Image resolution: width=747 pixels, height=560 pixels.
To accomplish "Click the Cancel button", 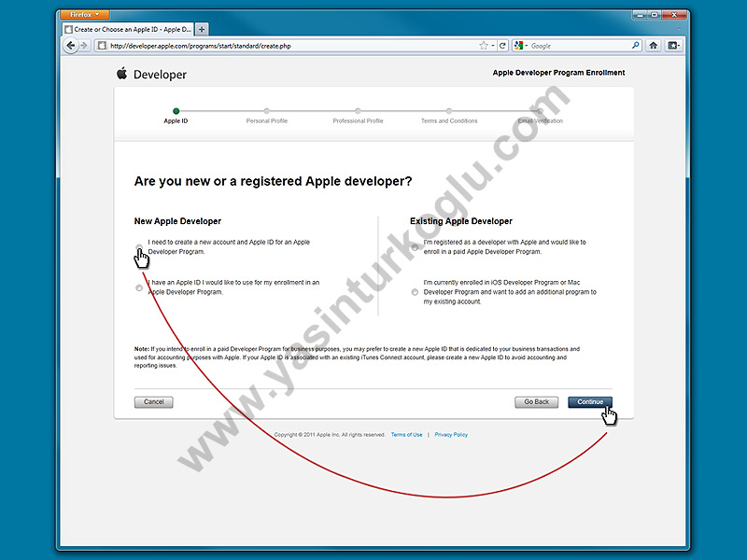I will (x=153, y=402).
